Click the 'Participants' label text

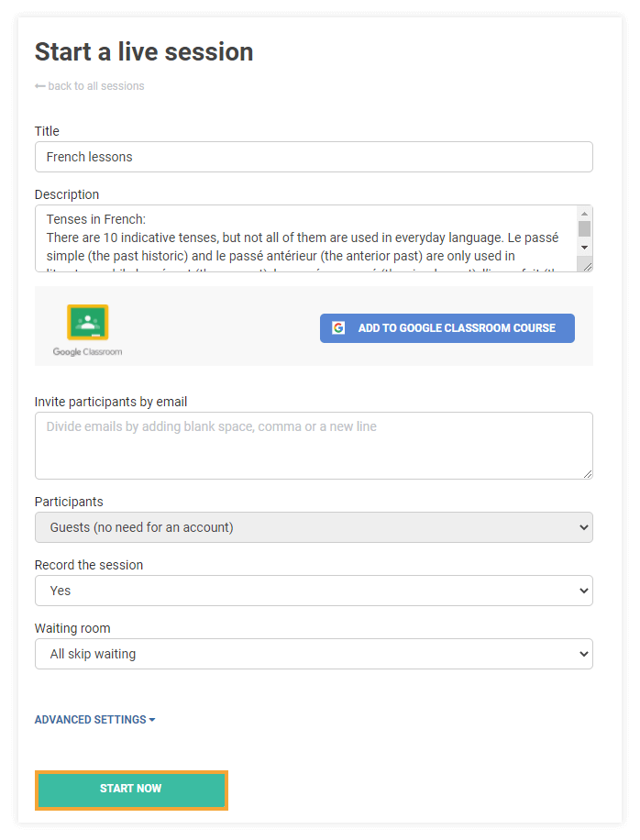(69, 502)
